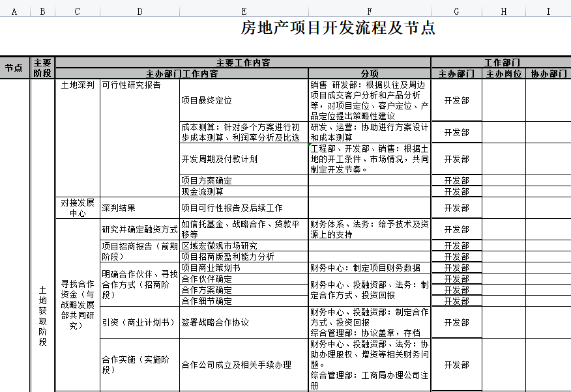571x392 pixels.
Task: Select the cell starting with 工程部、开发部、销售
Action: point(370,159)
